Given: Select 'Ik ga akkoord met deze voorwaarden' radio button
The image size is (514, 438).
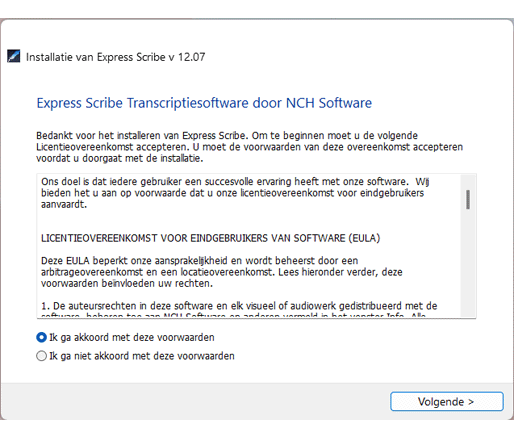Looking at the screenshot, I should click(x=41, y=338).
